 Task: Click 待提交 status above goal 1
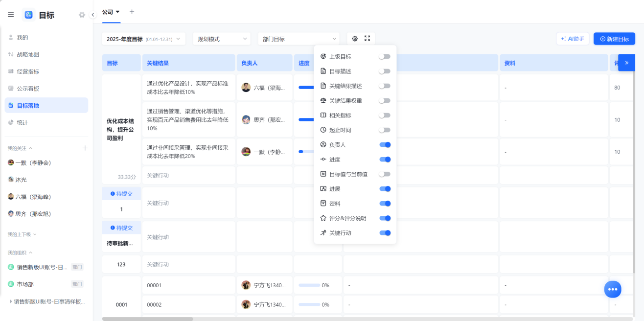(121, 194)
